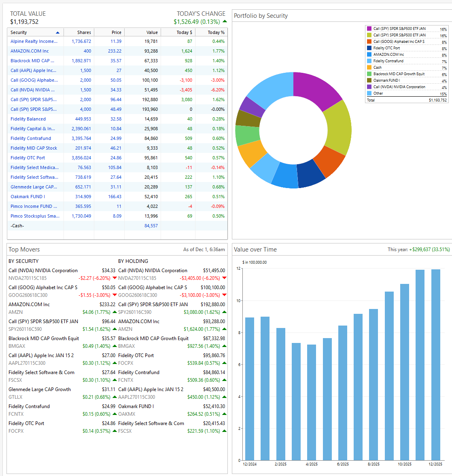The image size is (452, 476).
Task: Click green up arrow beside Today's Change
Action: (x=225, y=21)
